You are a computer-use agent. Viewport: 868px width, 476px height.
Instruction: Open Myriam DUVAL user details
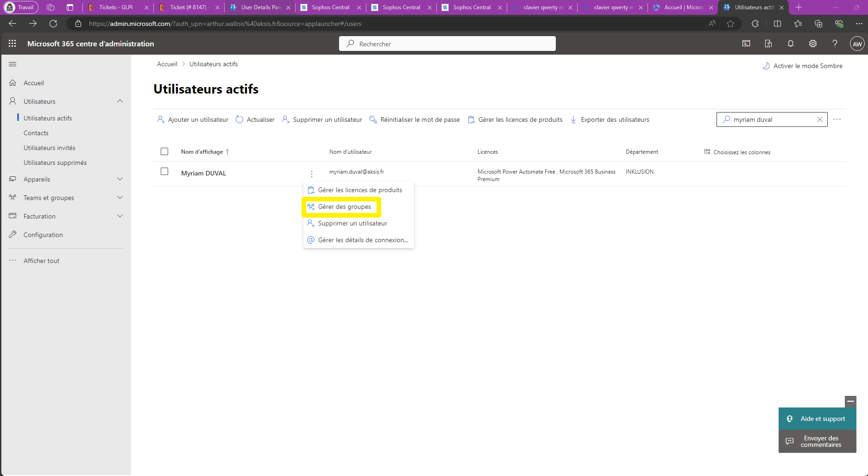click(x=203, y=173)
